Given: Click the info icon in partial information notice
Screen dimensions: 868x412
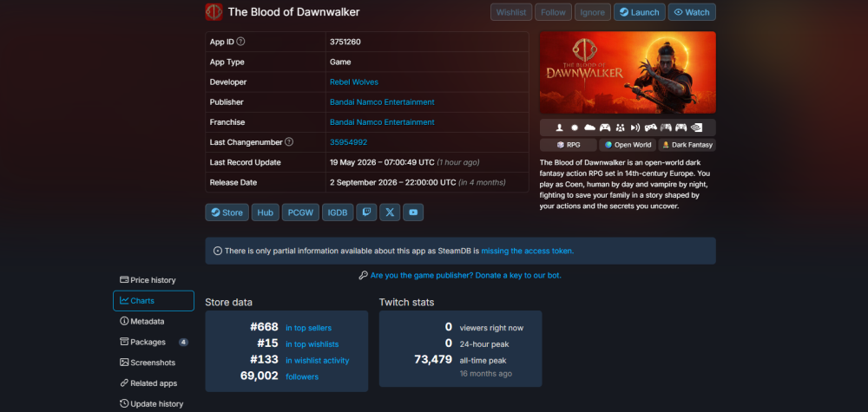Looking at the screenshot, I should [218, 251].
